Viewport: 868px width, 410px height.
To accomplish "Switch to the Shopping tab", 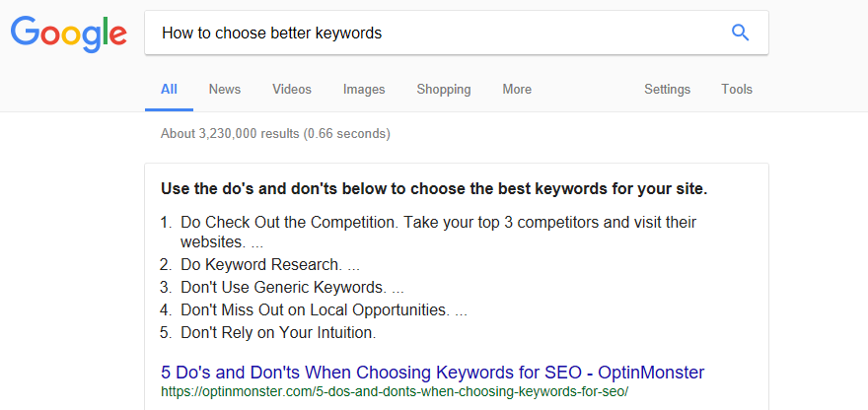I will click(444, 90).
